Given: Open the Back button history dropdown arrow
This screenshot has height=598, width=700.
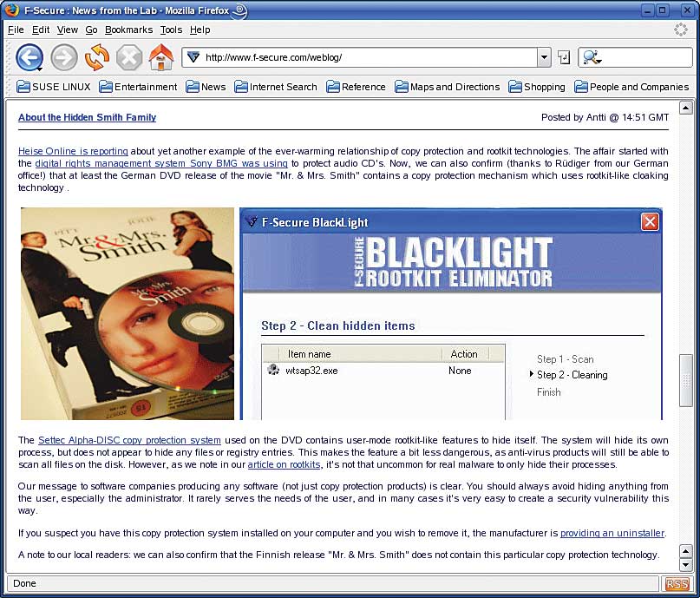Looking at the screenshot, I should (39, 69).
